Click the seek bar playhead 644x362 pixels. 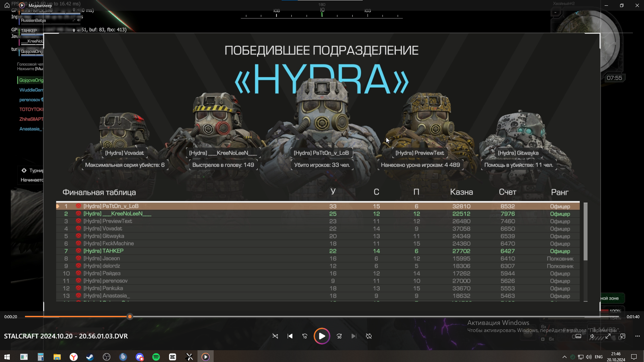(130, 317)
